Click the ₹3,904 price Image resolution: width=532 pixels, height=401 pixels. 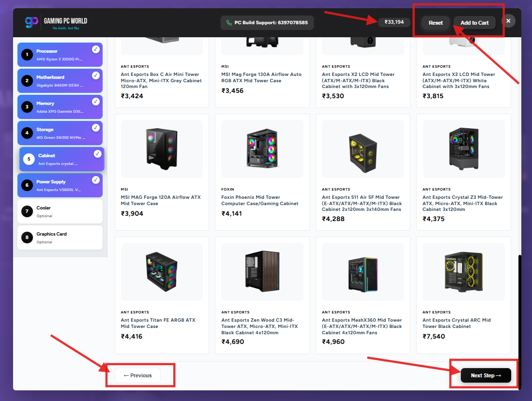pos(132,213)
